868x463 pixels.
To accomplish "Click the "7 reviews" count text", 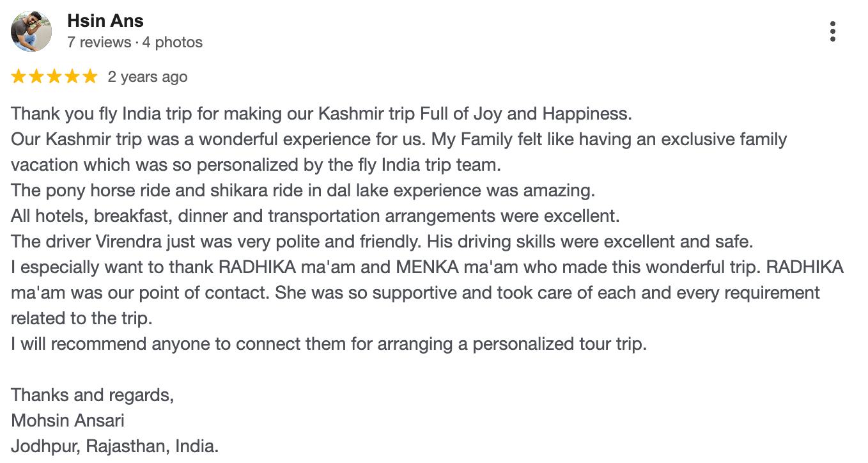I will coord(98,42).
